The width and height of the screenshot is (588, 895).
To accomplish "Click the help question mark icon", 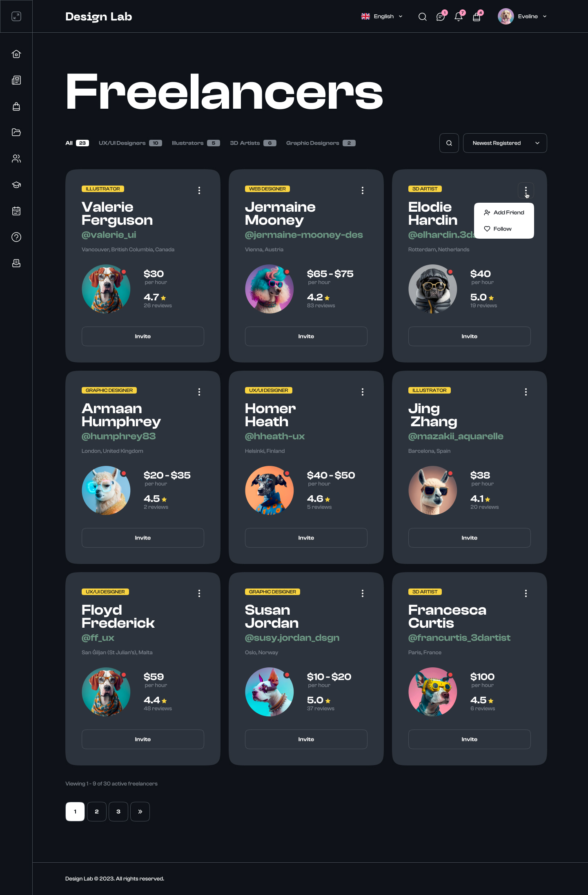I will point(16,237).
